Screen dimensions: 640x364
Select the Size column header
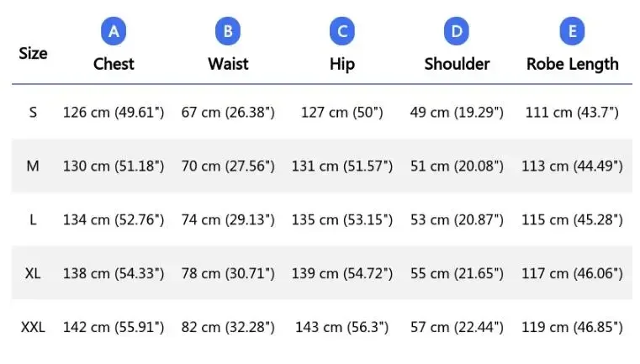point(33,53)
